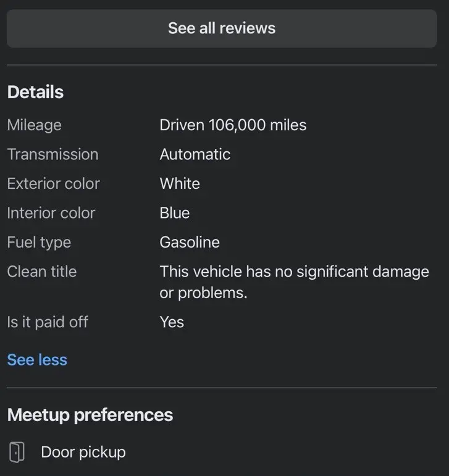Click the Mileage label
This screenshot has width=449, height=476.
[34, 125]
